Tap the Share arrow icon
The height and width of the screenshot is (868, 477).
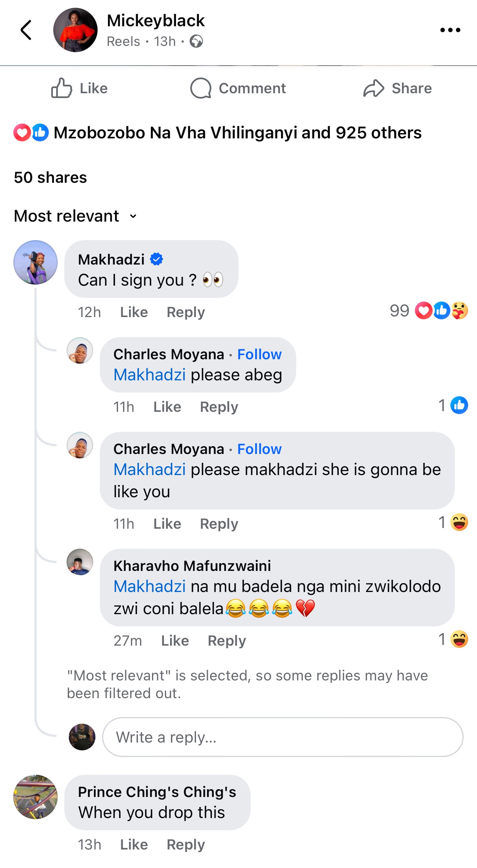(373, 88)
